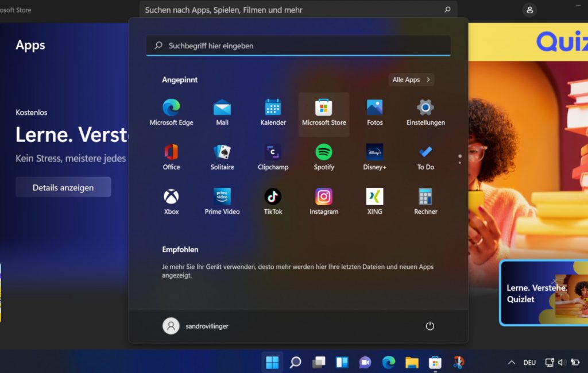Click the network tray icon

click(x=550, y=363)
